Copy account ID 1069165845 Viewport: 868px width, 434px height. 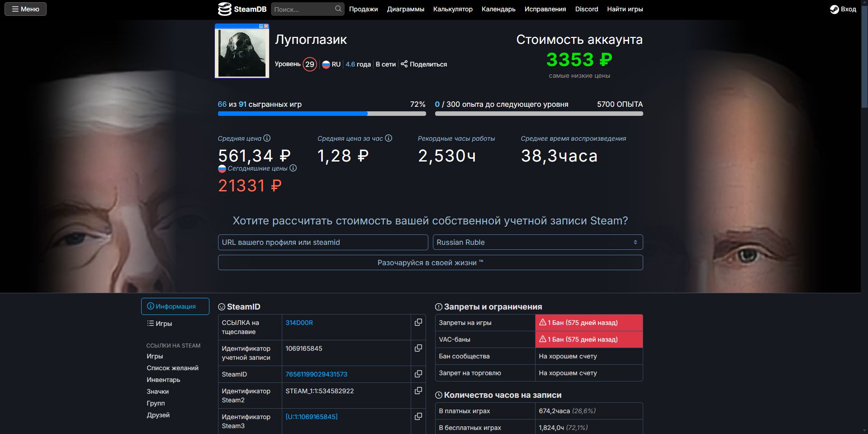[418, 348]
